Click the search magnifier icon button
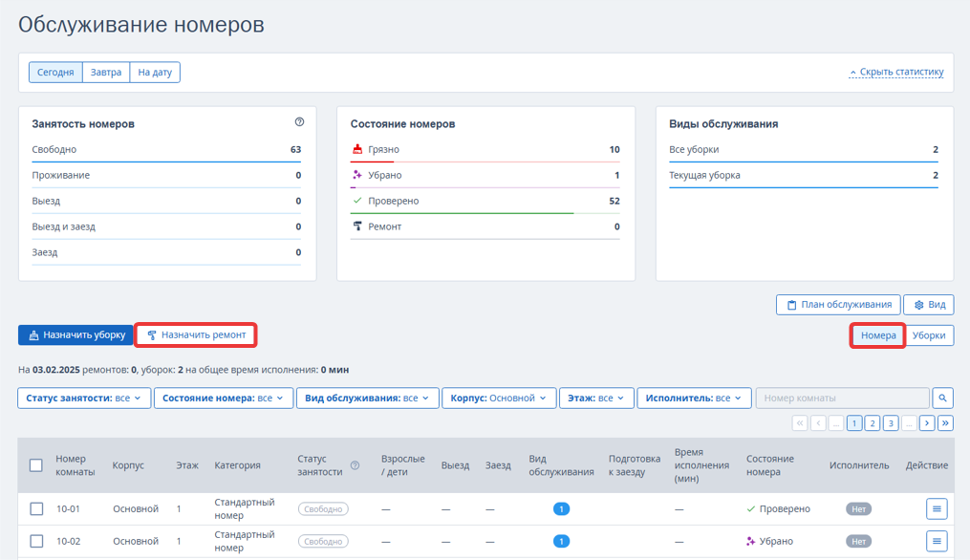The image size is (970, 560). (942, 398)
